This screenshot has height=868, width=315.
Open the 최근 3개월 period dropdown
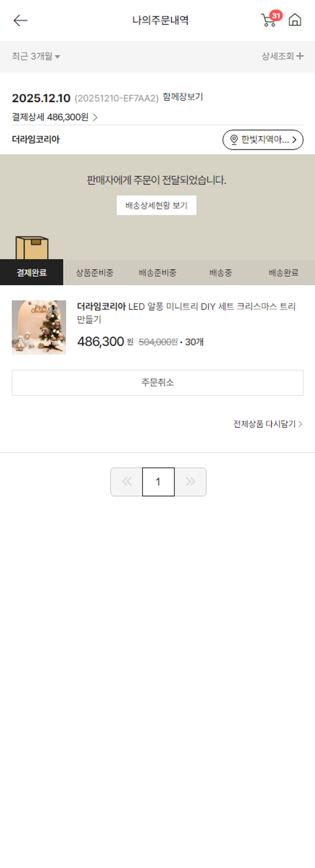pos(36,56)
